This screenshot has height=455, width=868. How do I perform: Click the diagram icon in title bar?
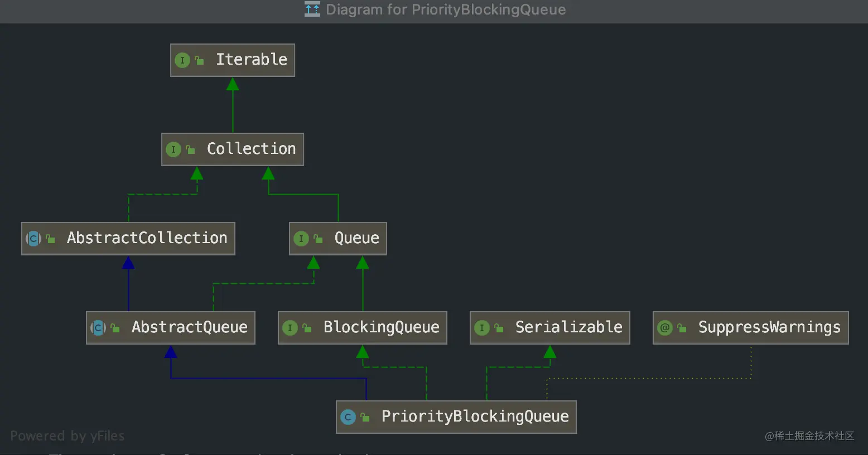coord(312,9)
